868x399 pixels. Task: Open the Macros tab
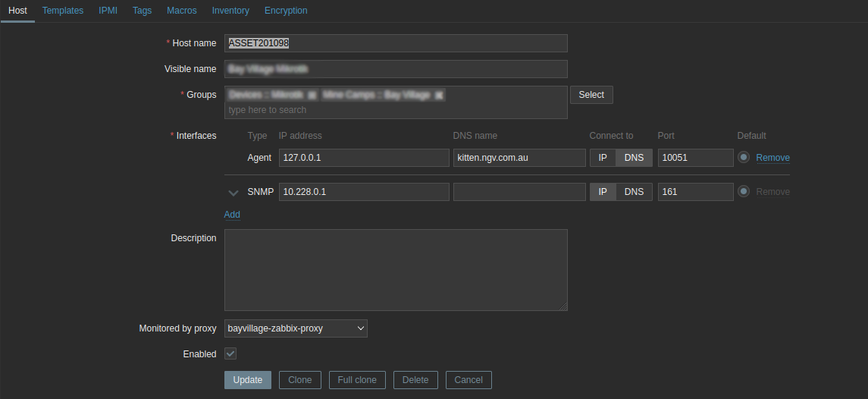pyautogui.click(x=182, y=11)
